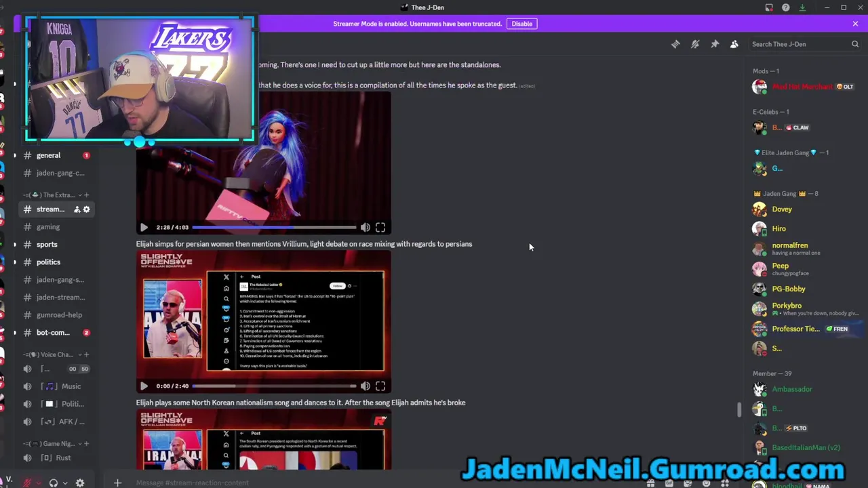
Task: Click the invite icon on the stream channel
Action: (77, 209)
